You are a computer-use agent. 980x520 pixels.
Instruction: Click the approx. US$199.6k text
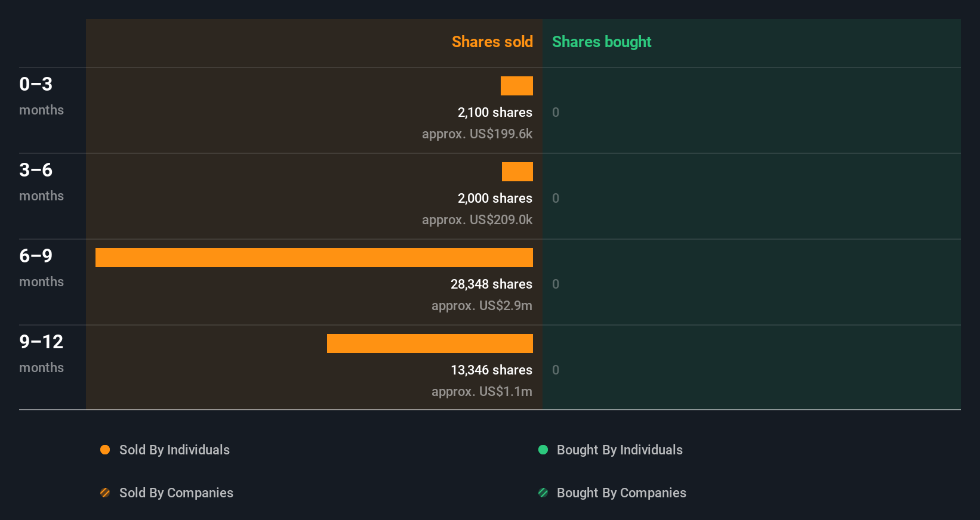click(x=477, y=134)
